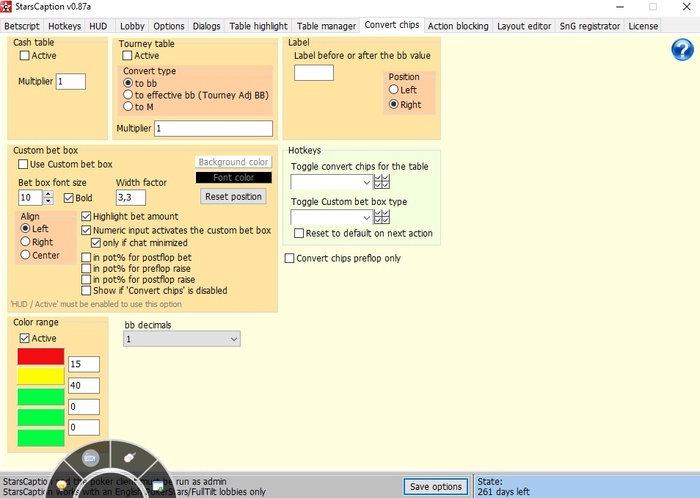Open the SnG registrator tab
Viewport: 700px width, 498px height.
pyautogui.click(x=590, y=26)
